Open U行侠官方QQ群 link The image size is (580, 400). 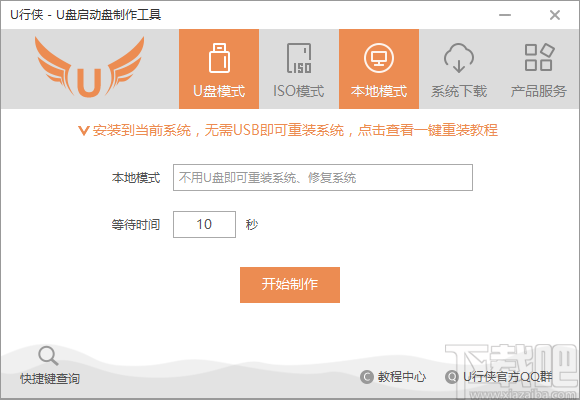pos(498,377)
